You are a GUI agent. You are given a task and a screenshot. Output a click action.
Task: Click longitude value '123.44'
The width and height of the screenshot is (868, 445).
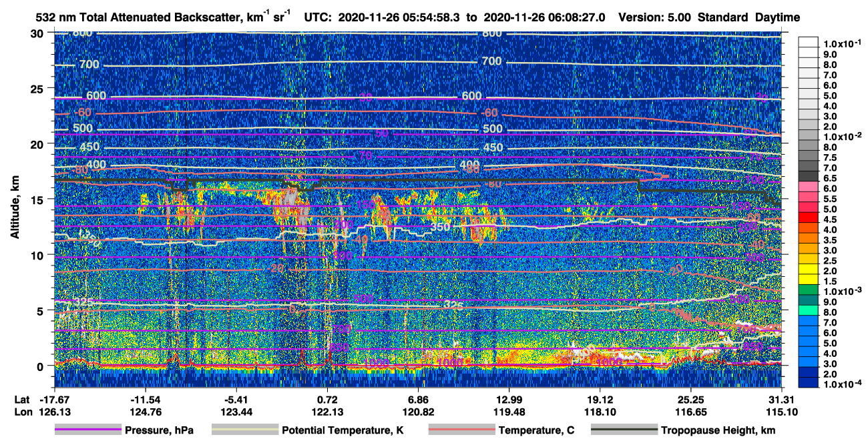[236, 412]
